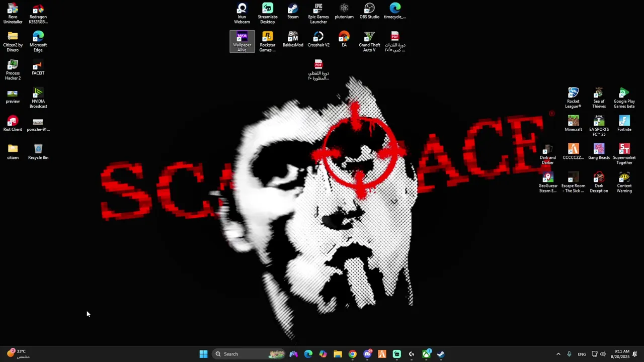Viewport: 644px width, 362px height.
Task: Open Steam from the taskbar
Action: point(441,354)
